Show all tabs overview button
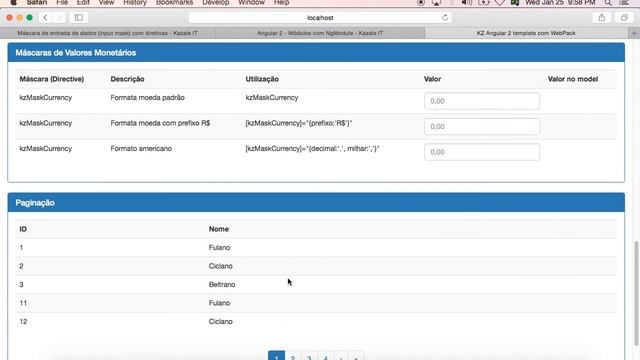This screenshot has width=640, height=360. (x=624, y=18)
